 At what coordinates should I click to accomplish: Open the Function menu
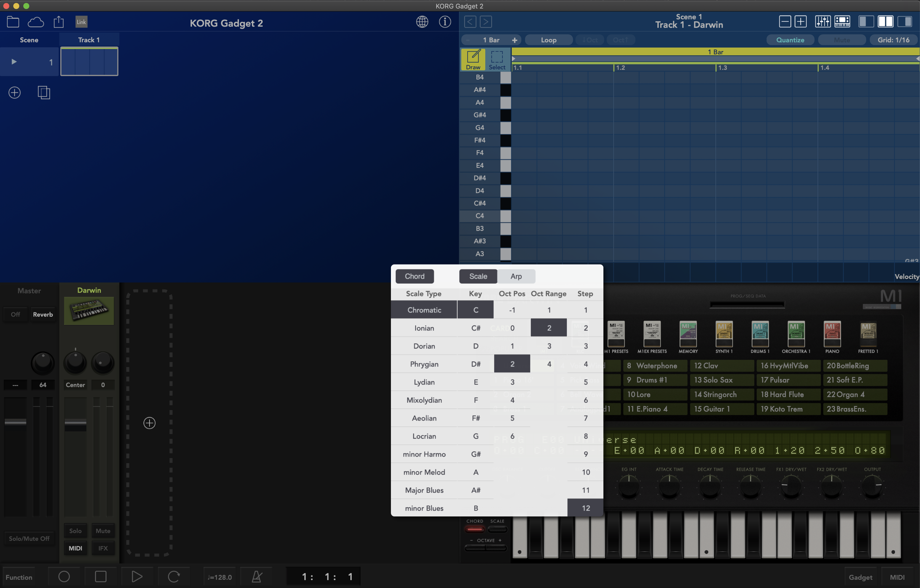tap(19, 577)
